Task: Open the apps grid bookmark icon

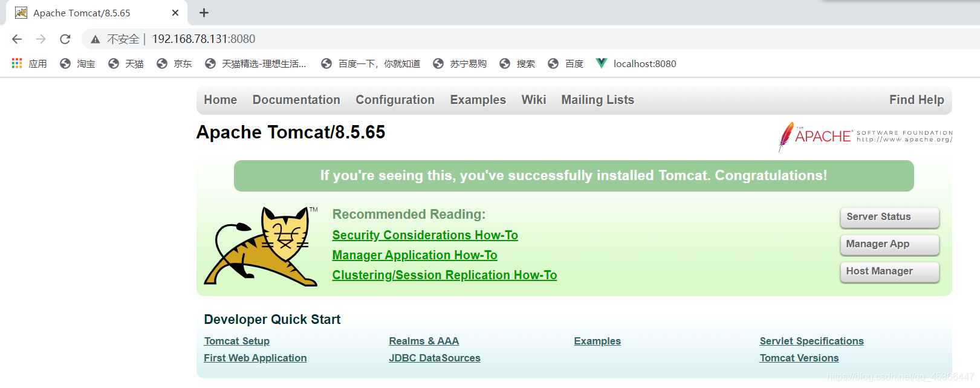Action: (x=17, y=63)
